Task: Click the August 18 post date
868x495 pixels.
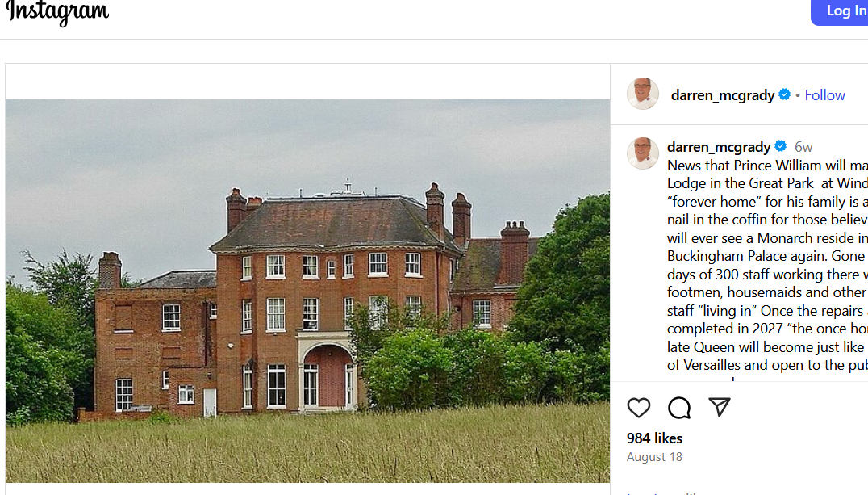Action: pos(654,457)
